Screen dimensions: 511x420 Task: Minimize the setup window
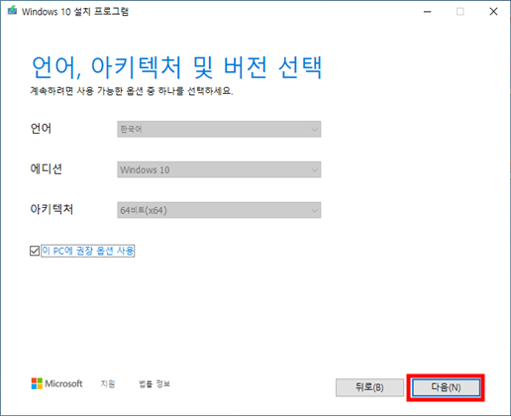(428, 12)
